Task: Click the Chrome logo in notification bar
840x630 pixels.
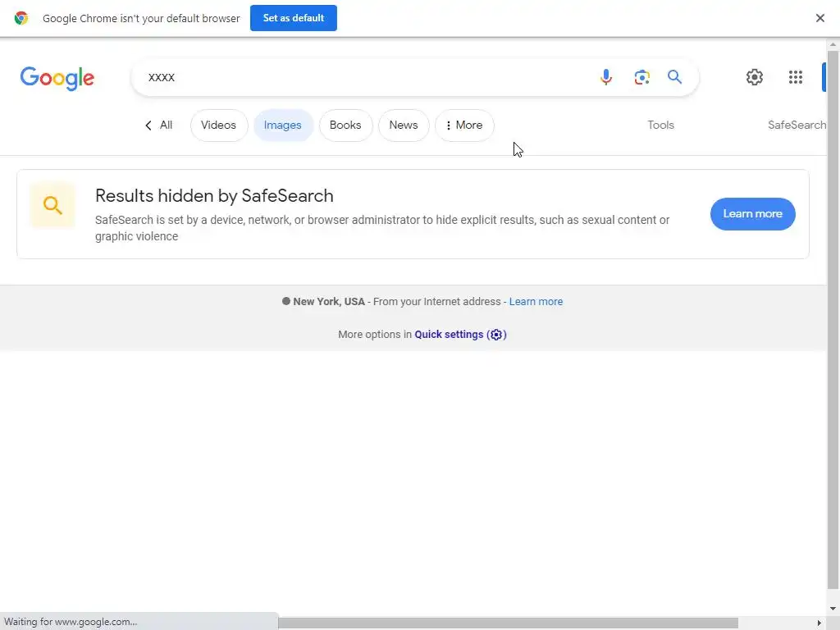Action: tap(21, 18)
